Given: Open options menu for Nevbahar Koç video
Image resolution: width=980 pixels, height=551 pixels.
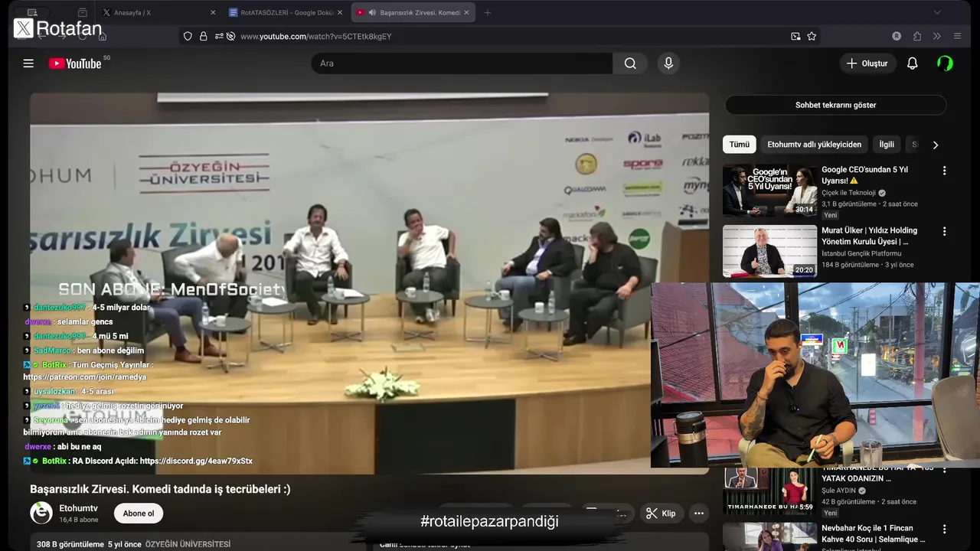Looking at the screenshot, I should point(944,529).
